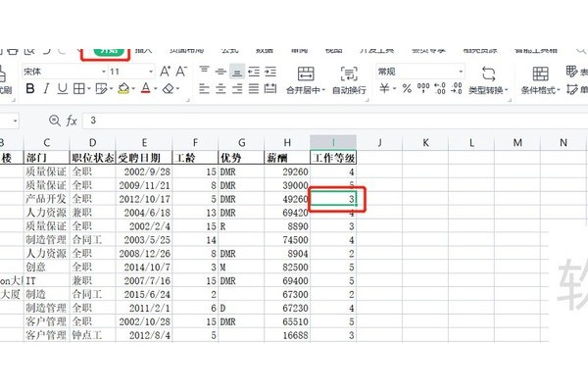Image resolution: width=588 pixels, height=392 pixels.
Task: Click the decrease decimal places icon
Action: [x=457, y=89]
